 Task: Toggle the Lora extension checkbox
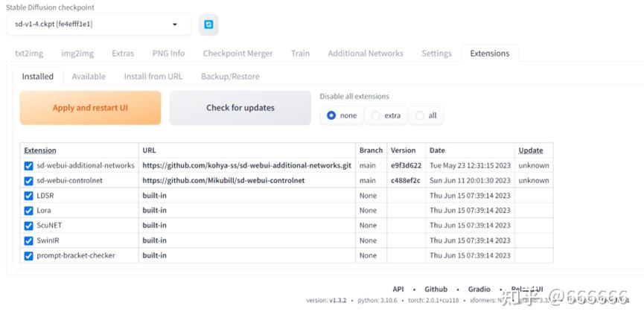pos(28,211)
